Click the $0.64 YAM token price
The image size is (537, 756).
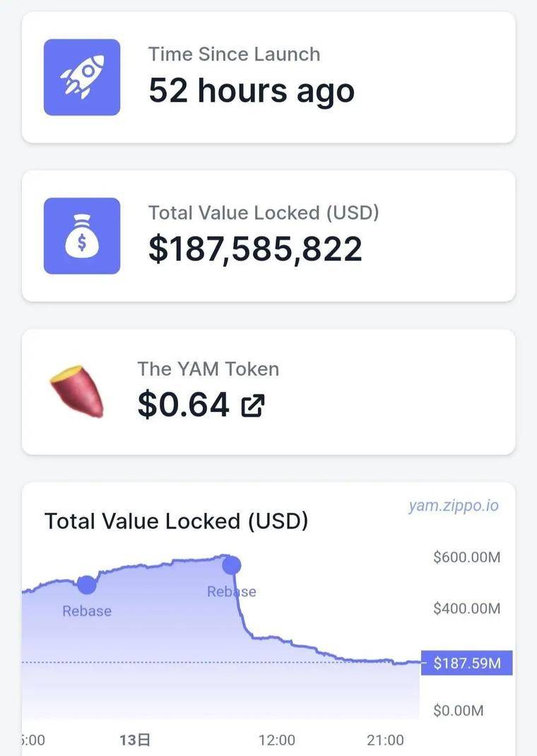[183, 404]
